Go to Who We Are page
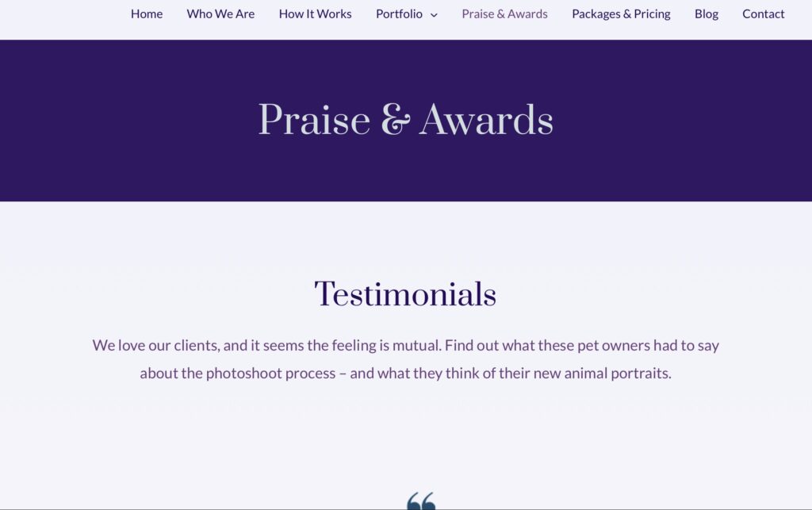Image resolution: width=812 pixels, height=510 pixels. point(220,14)
